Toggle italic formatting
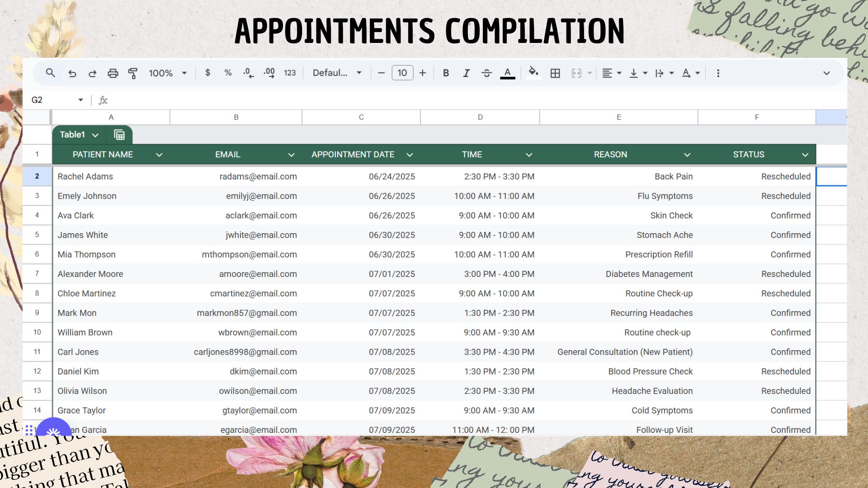868x488 pixels. (x=466, y=73)
